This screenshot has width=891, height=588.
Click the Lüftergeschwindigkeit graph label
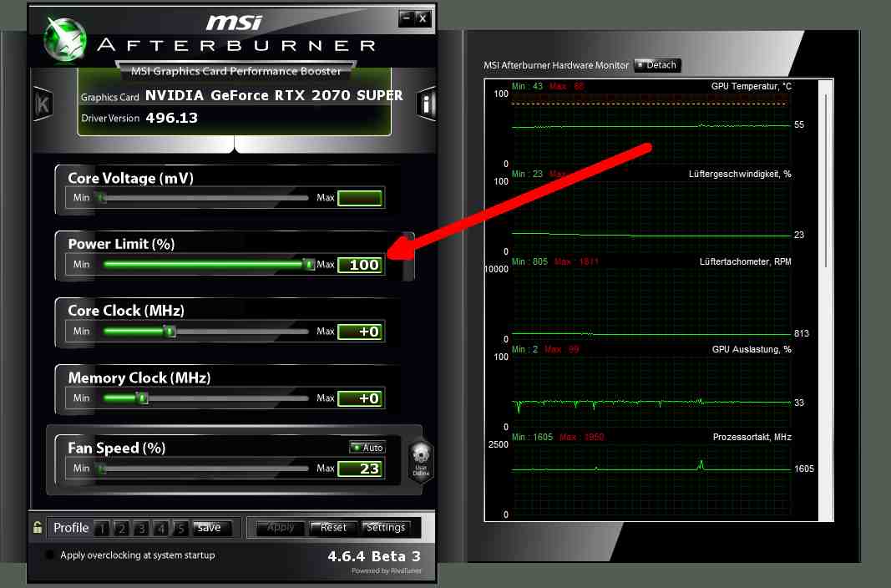coord(740,174)
